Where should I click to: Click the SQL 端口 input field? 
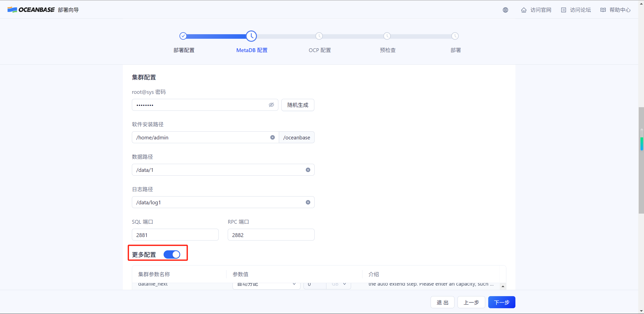pyautogui.click(x=175, y=235)
